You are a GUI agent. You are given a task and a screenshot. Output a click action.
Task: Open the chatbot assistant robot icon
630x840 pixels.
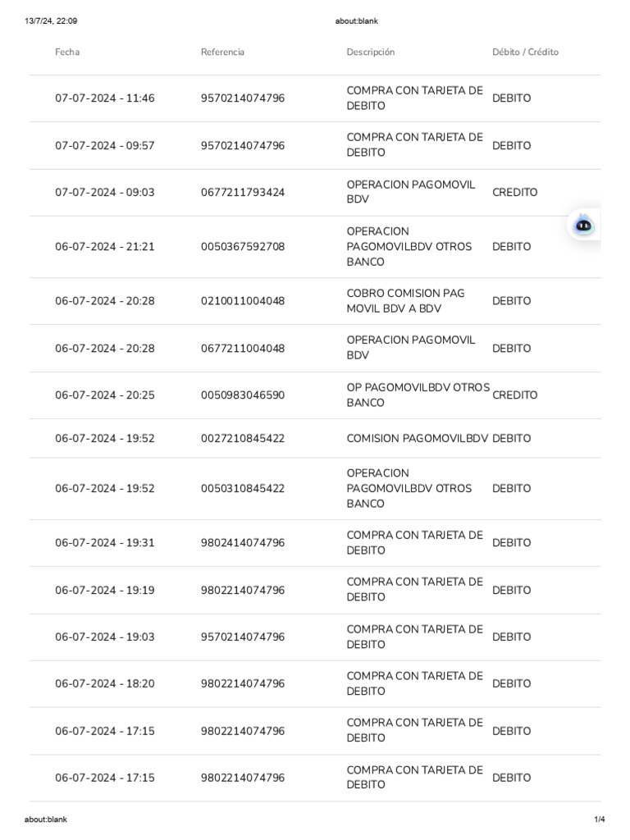pos(584,225)
